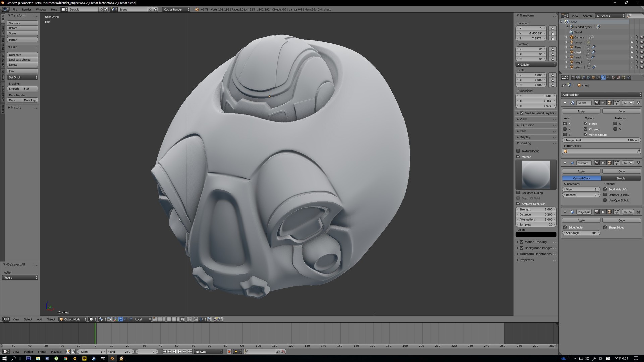Viewport: 644px width, 362px height.
Task: Click the black Color swatch under Ambient Occlusion
Action: pyautogui.click(x=536, y=234)
